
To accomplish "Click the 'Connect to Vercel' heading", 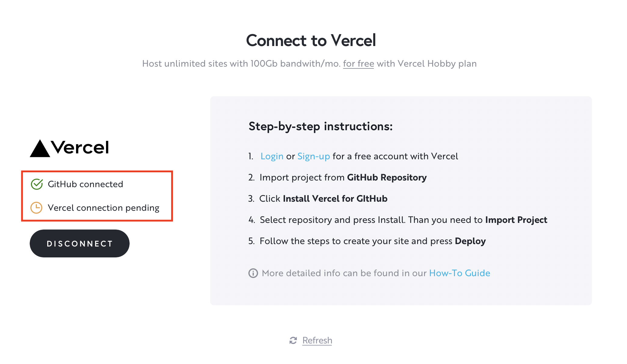I will [311, 40].
